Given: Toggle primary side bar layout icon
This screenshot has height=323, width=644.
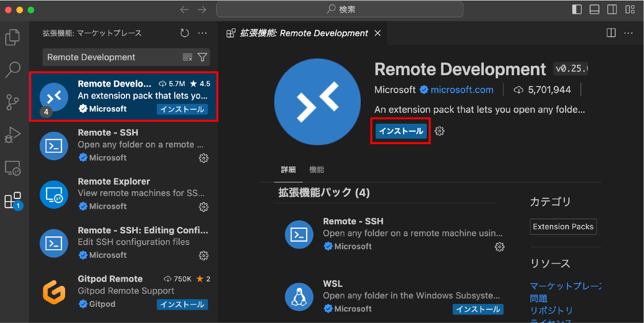Looking at the screenshot, I should point(577,9).
